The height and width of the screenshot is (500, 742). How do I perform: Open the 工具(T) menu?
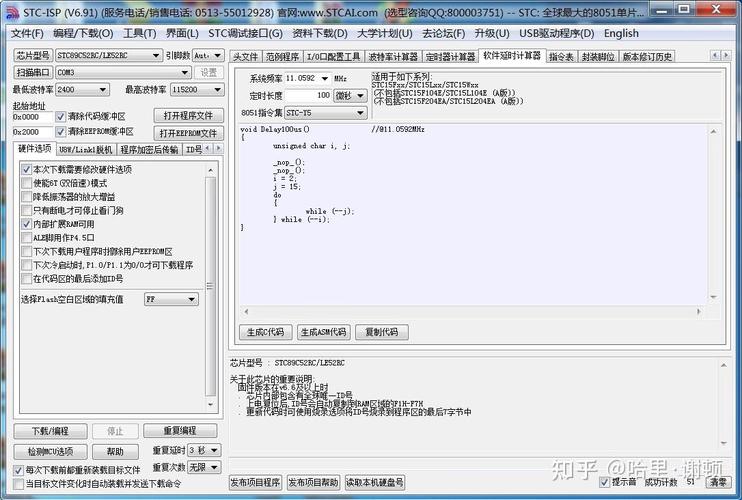click(x=140, y=34)
